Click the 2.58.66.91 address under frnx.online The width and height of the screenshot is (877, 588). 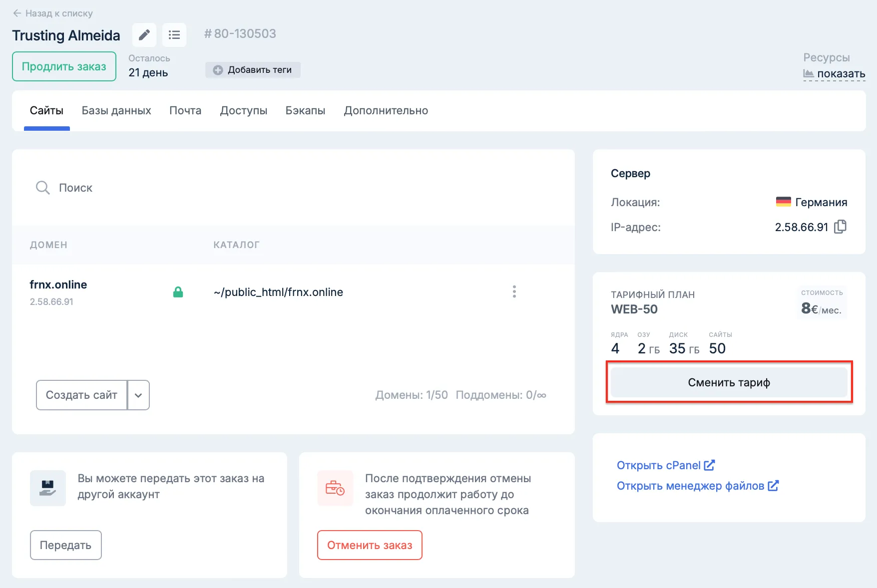51,301
